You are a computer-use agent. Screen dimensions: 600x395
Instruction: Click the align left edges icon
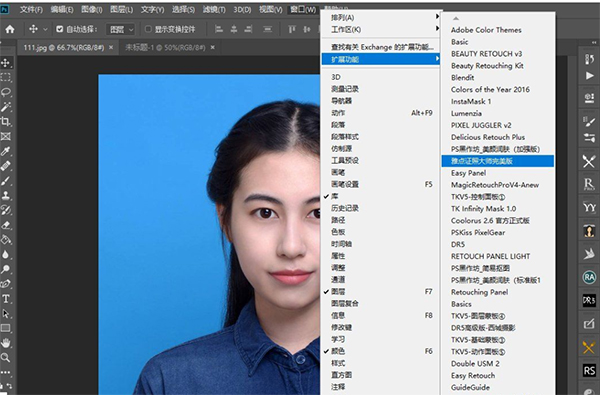click(219, 29)
